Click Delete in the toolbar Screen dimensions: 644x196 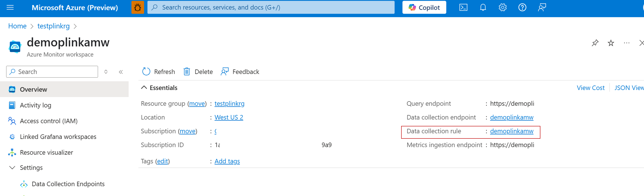[198, 72]
